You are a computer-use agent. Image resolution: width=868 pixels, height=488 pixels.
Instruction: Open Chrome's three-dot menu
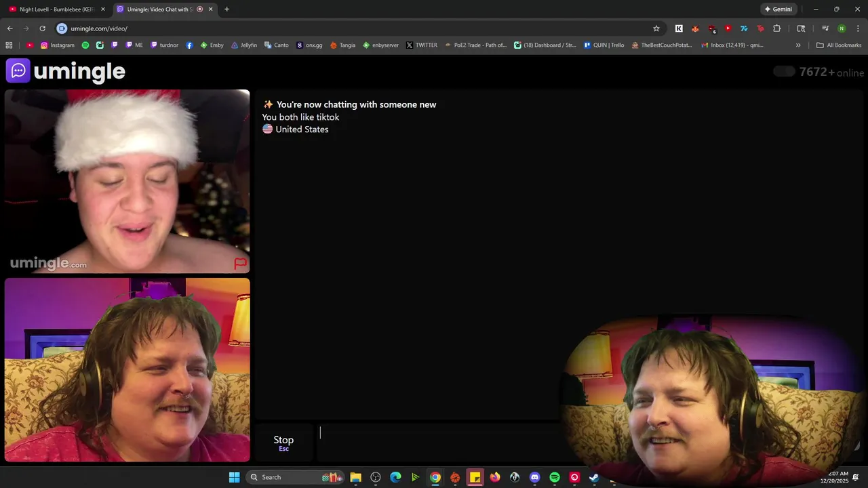pos(858,28)
